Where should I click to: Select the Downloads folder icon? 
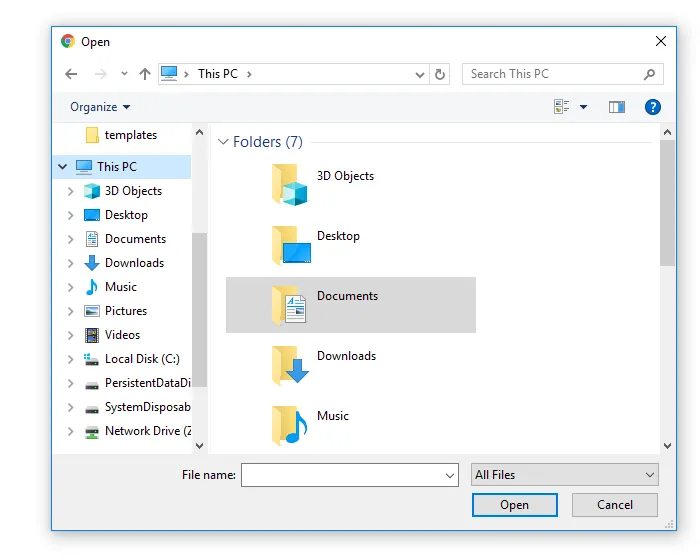290,365
